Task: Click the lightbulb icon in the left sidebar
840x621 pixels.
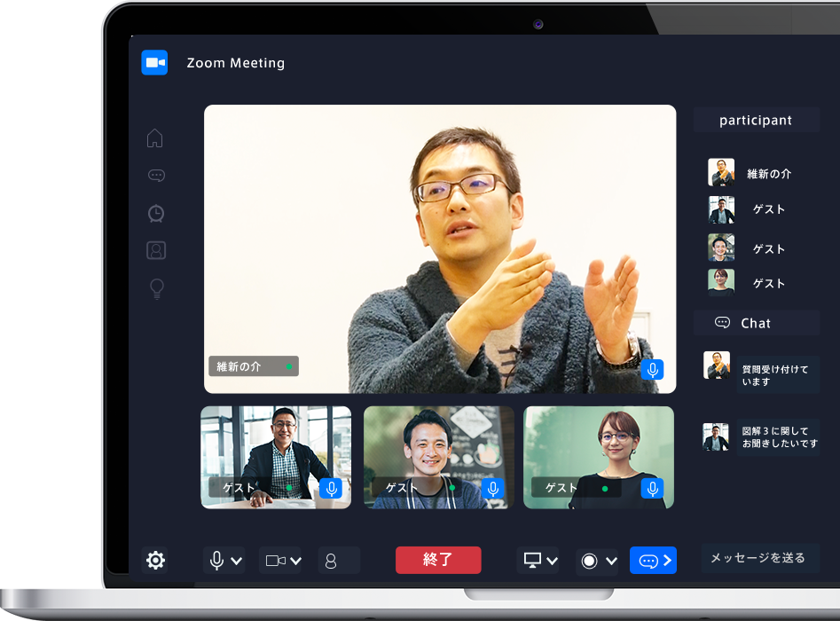Action: (157, 288)
